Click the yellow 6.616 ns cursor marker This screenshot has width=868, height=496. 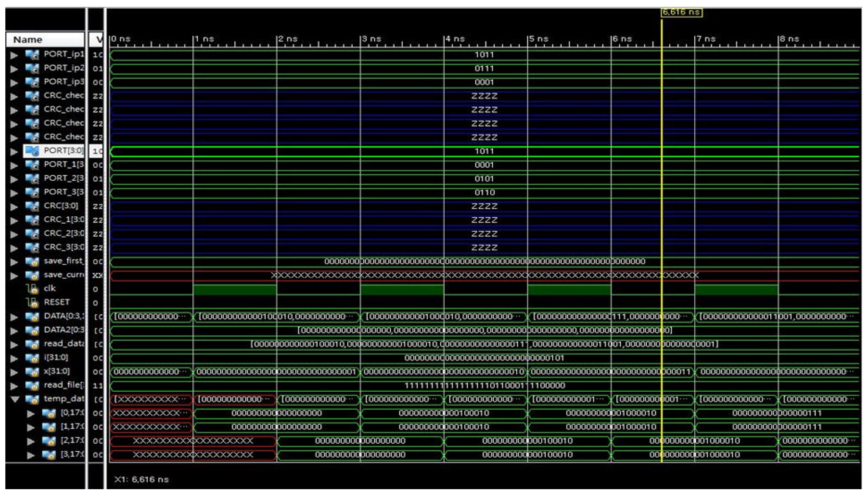[682, 12]
